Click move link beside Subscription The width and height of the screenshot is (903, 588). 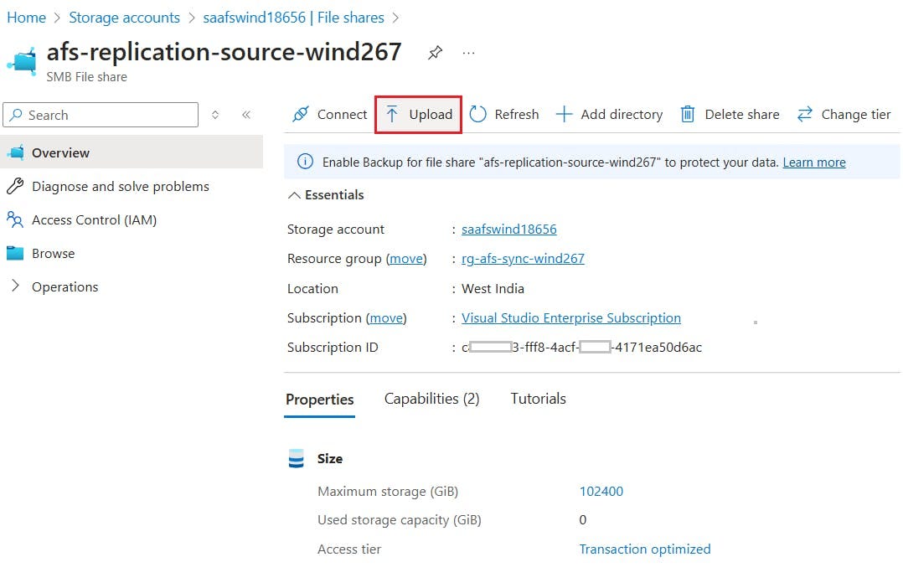pyautogui.click(x=386, y=318)
